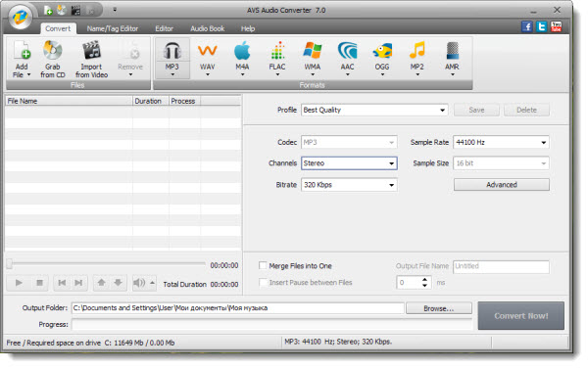This screenshot has height=368, width=588.
Task: Expand the Add File dropdown arrow
Action: (x=28, y=75)
